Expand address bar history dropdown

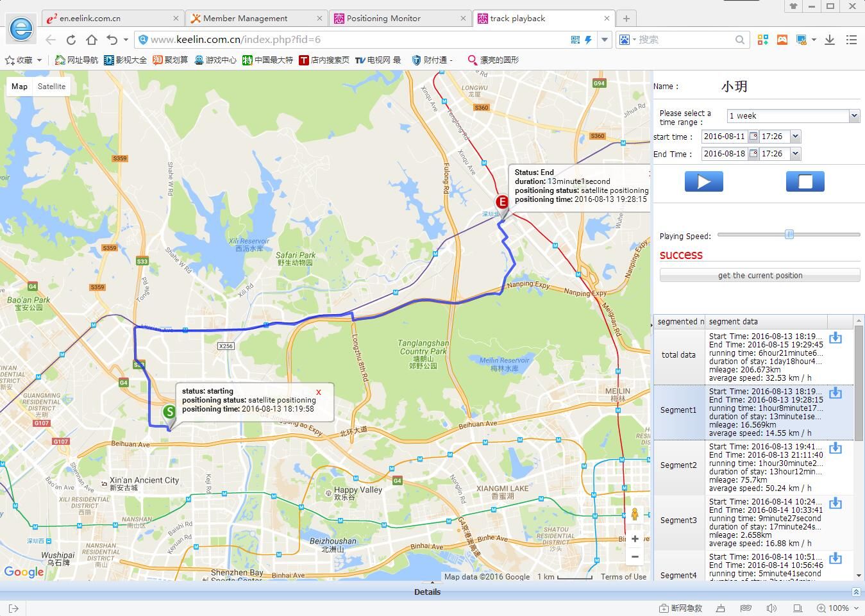[604, 40]
